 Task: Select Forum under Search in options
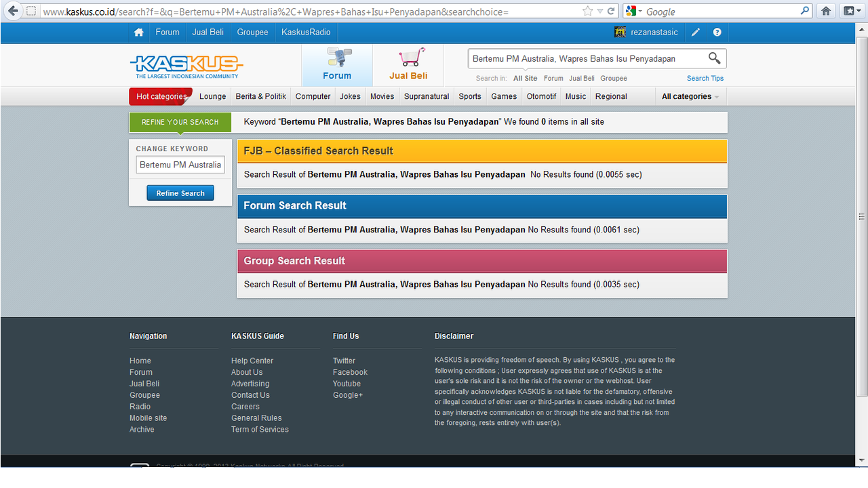point(553,78)
